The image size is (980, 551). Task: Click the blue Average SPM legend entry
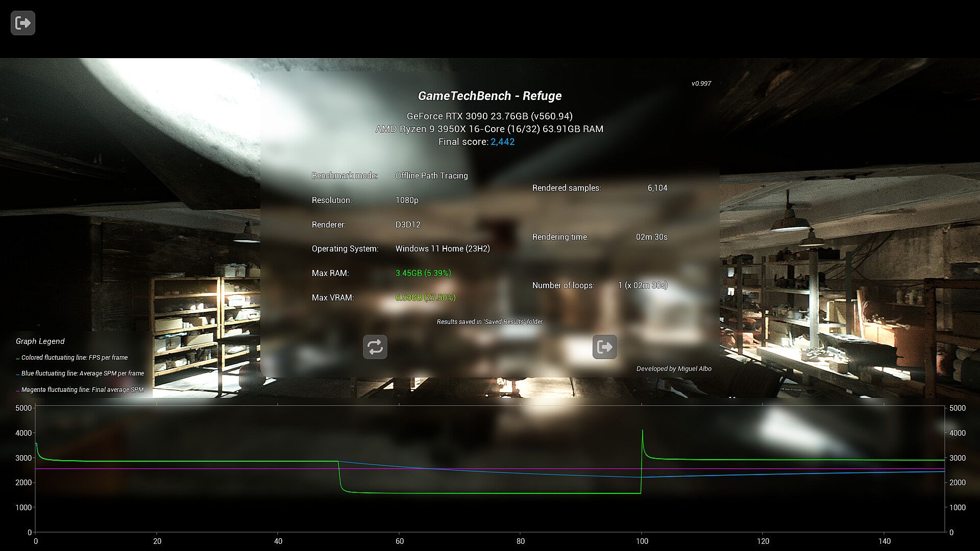82,373
